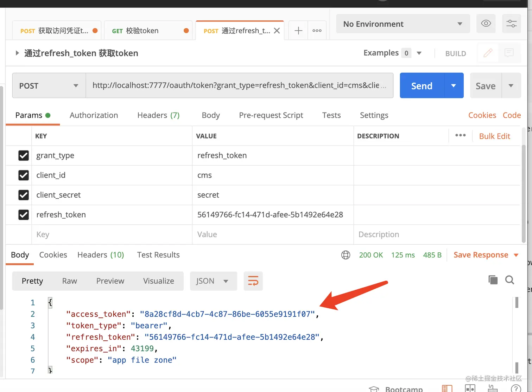532x392 pixels.
Task: Open the Authorization tab
Action: point(94,115)
